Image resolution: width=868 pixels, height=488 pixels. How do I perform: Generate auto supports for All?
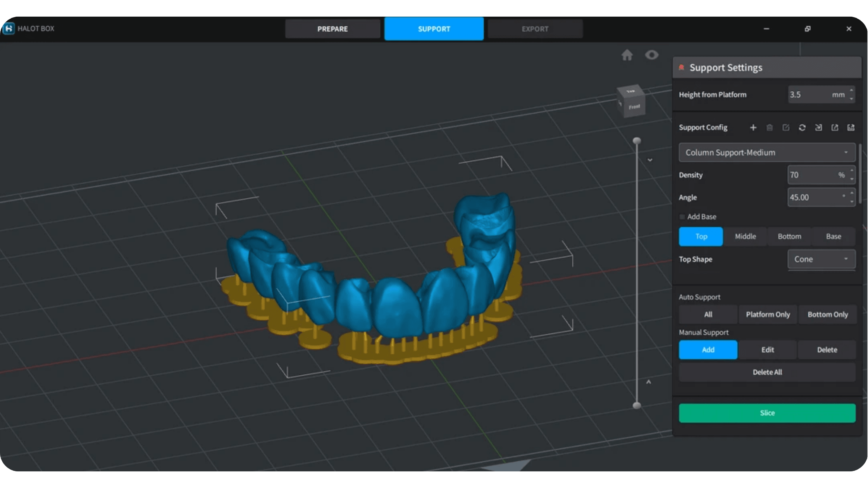[x=708, y=314]
